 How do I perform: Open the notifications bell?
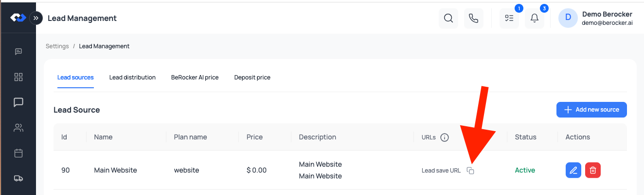point(535,19)
